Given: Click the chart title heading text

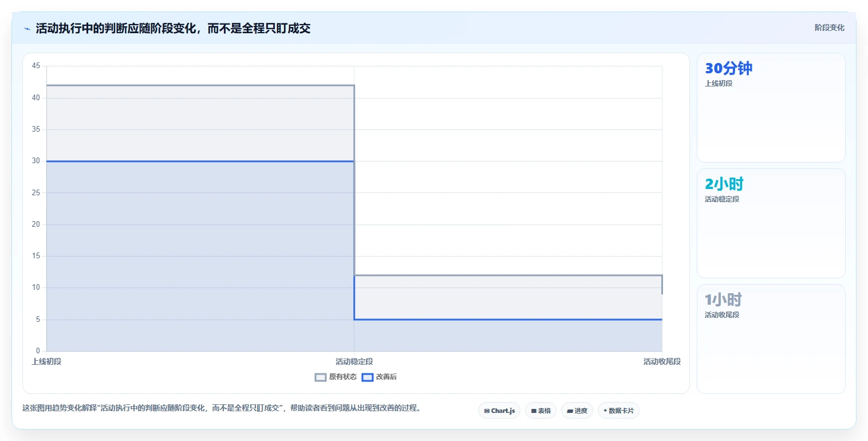Looking at the screenshot, I should point(173,29).
